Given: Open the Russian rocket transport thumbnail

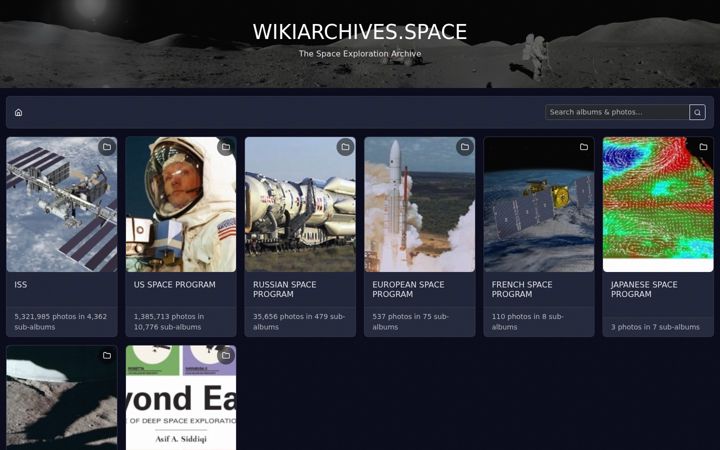Looking at the screenshot, I should 300,204.
